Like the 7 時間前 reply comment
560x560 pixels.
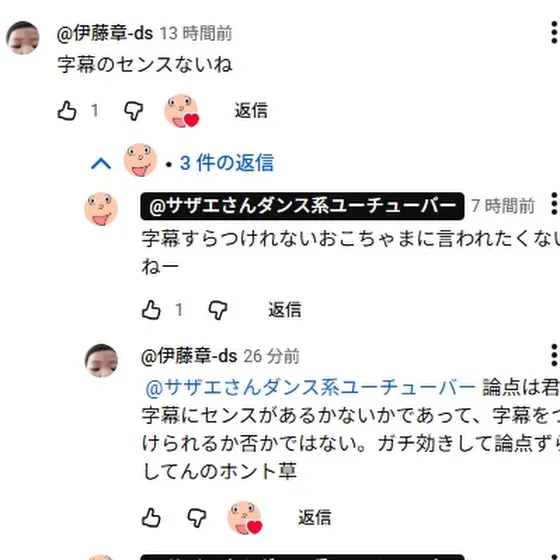[x=151, y=310]
